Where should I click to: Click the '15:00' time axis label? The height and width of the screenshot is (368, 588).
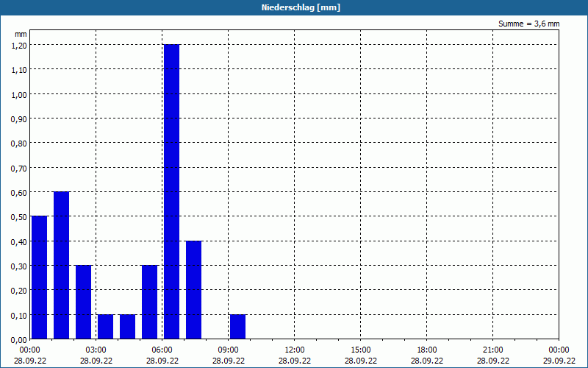(361, 350)
